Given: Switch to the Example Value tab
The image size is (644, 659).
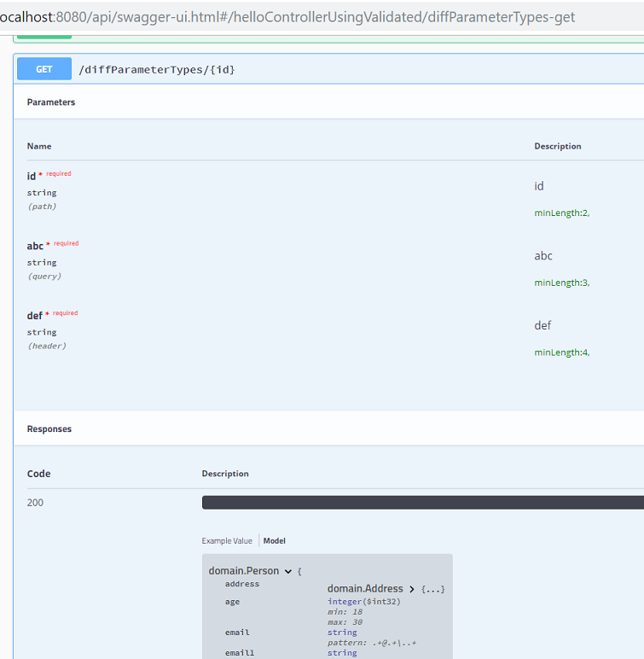Looking at the screenshot, I should pyautogui.click(x=227, y=541).
